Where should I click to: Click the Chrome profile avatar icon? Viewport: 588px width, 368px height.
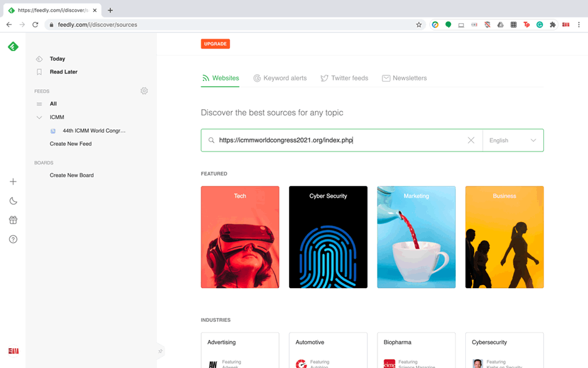pyautogui.click(x=566, y=25)
